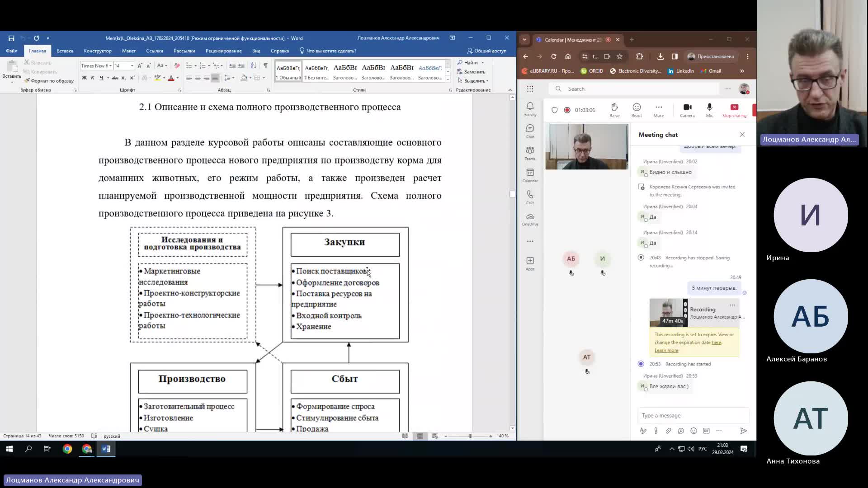Open Apps in Teams sidebar

click(530, 263)
